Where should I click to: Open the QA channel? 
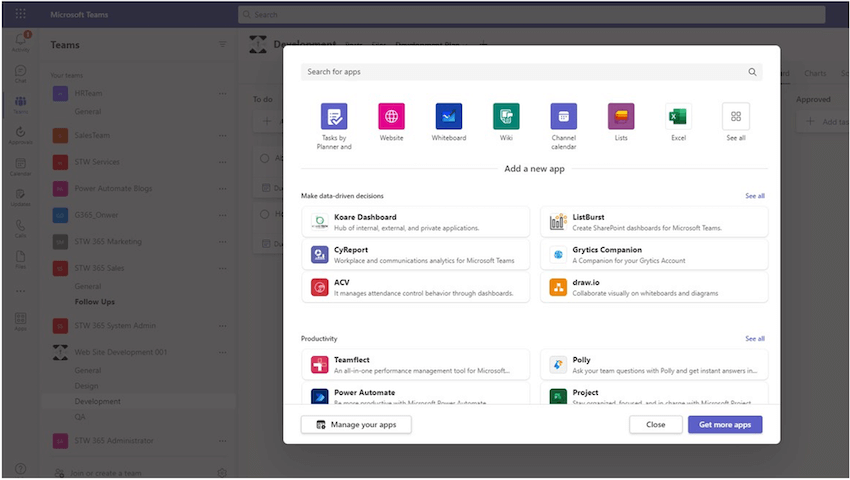(x=80, y=417)
